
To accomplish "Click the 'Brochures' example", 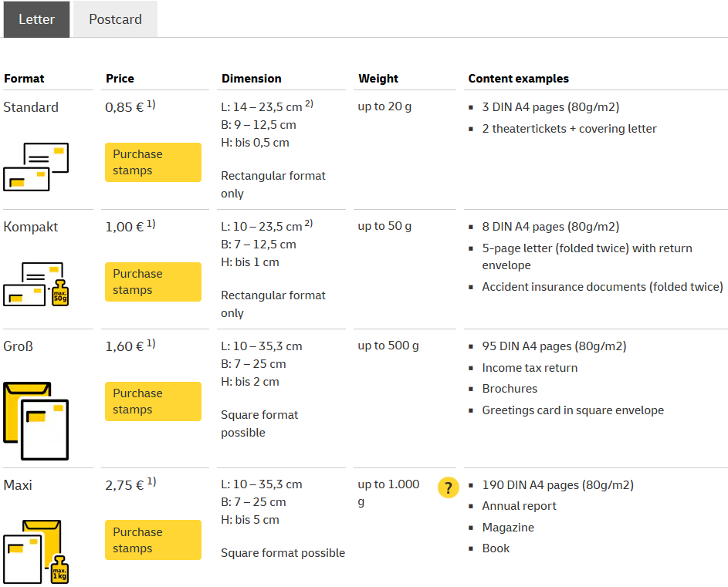I will point(510,389).
